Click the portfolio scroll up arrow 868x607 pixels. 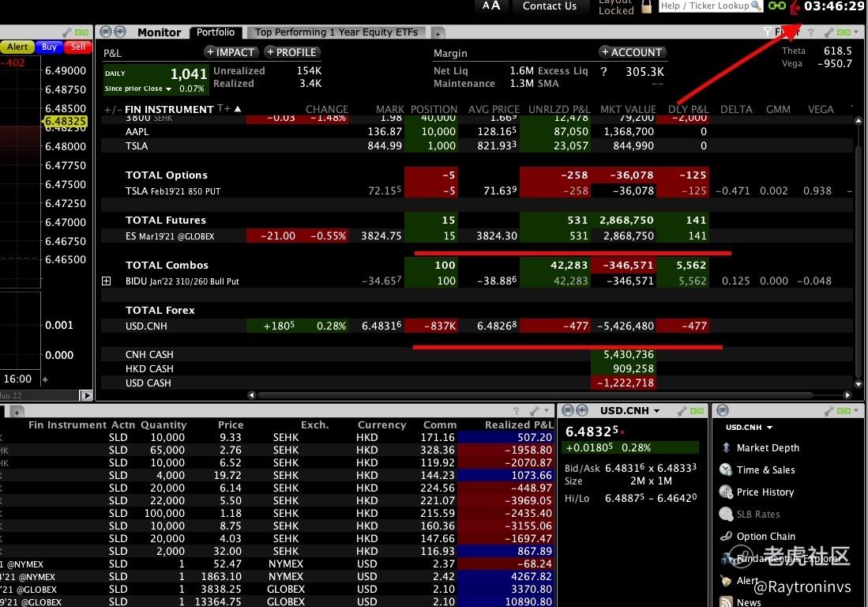pos(858,120)
